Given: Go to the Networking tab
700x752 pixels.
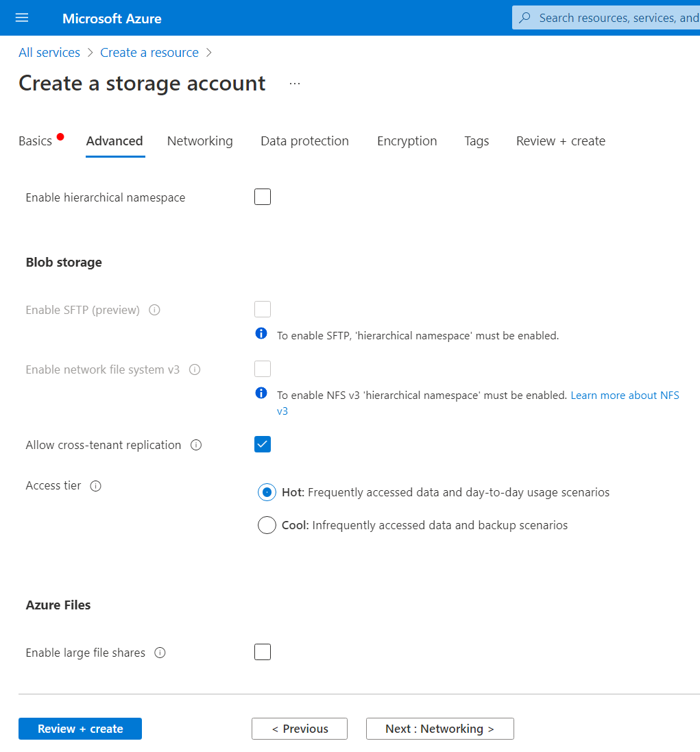Looking at the screenshot, I should pyautogui.click(x=200, y=141).
